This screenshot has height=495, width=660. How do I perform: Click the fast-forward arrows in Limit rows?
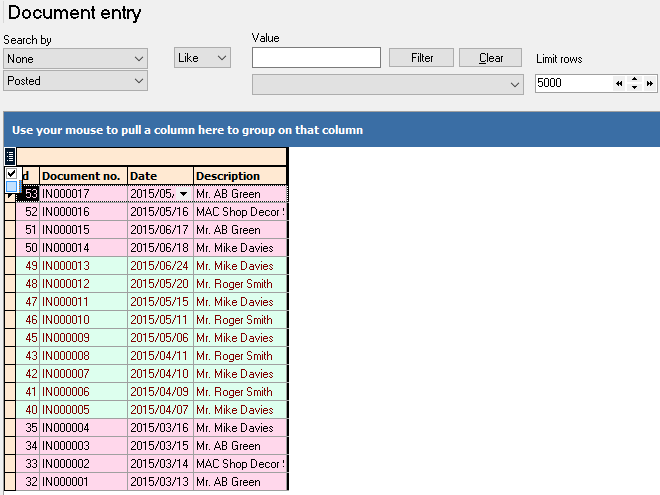click(x=650, y=84)
